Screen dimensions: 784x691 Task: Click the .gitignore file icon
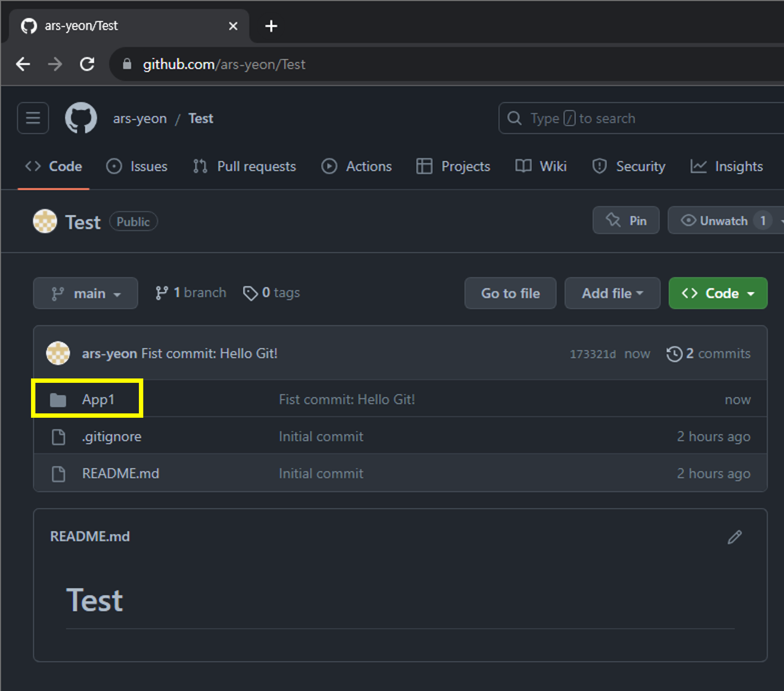pos(58,437)
